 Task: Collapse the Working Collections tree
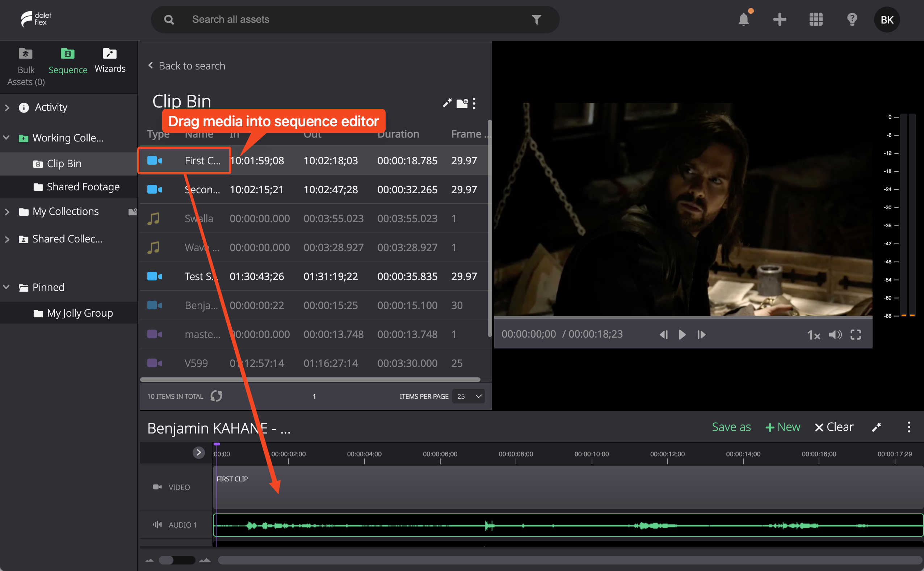coord(7,138)
